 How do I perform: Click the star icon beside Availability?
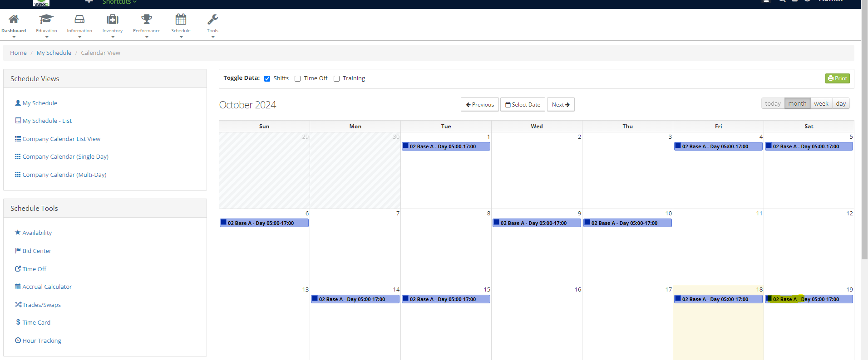[x=18, y=233]
